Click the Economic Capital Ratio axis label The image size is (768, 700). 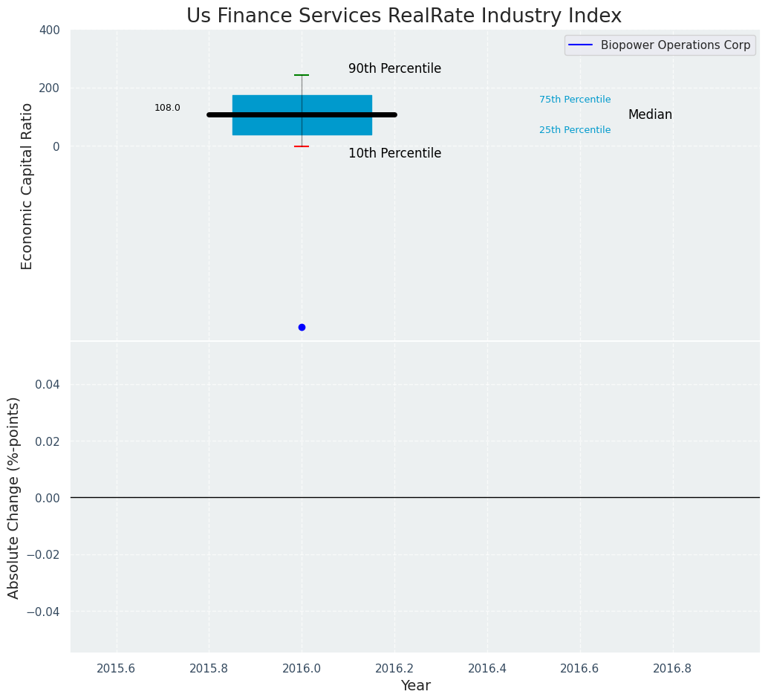click(x=27, y=186)
